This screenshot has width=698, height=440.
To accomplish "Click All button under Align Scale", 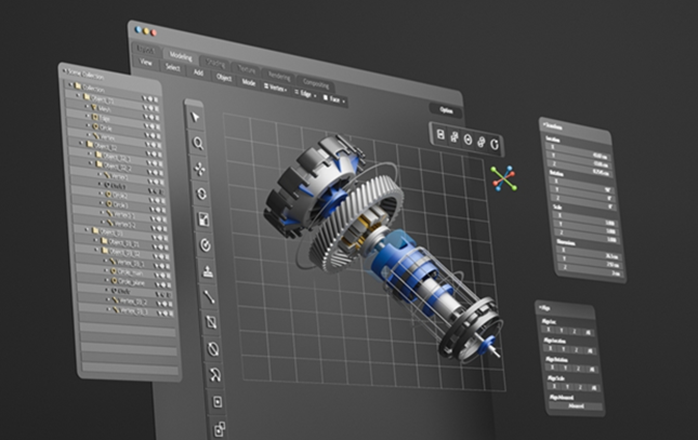I will [x=594, y=388].
